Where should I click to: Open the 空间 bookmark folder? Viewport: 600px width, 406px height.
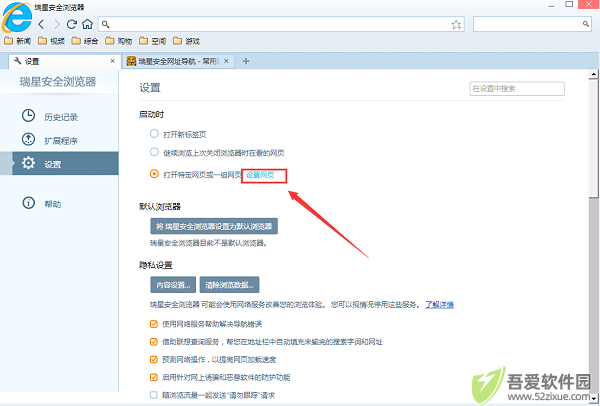(x=152, y=41)
